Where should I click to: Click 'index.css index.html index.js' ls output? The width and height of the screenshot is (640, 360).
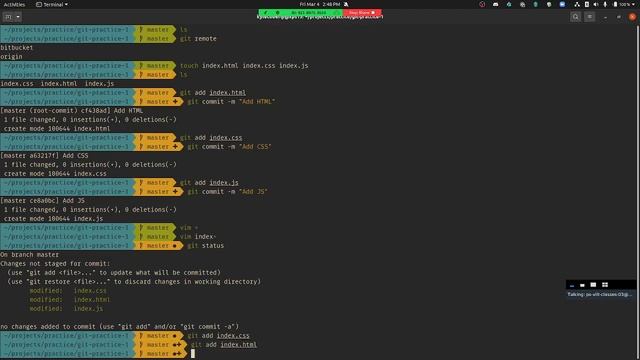click(57, 83)
